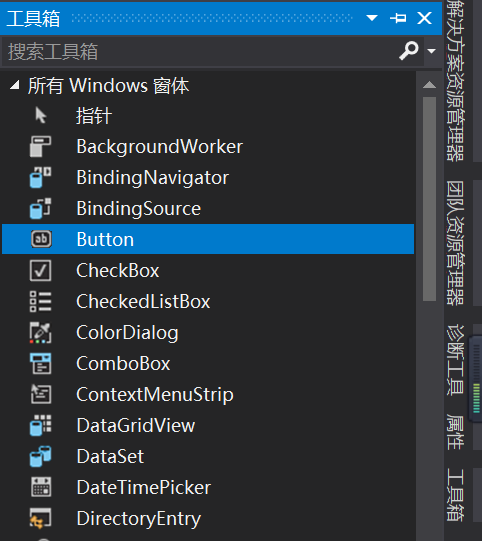482x541 pixels.
Task: Open the 解决方案资源管理器 side tab
Action: pyautogui.click(x=455, y=81)
